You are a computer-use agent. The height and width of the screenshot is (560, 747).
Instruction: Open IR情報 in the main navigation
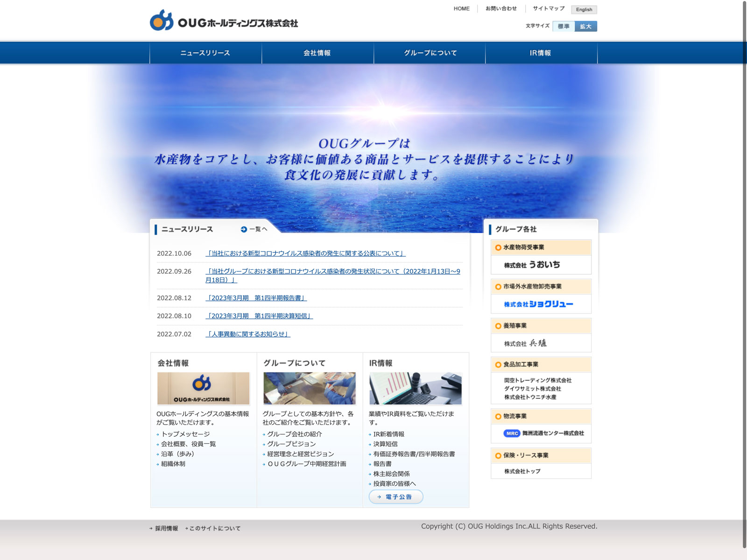pyautogui.click(x=541, y=53)
